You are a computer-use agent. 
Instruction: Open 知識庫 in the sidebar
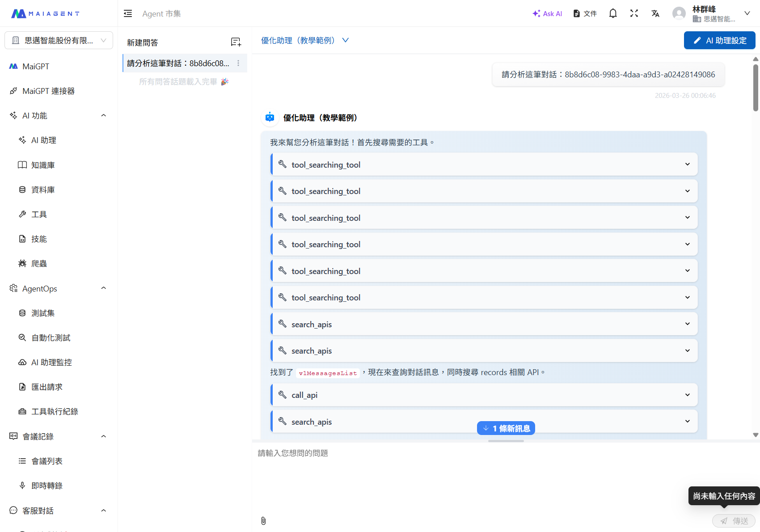43,165
